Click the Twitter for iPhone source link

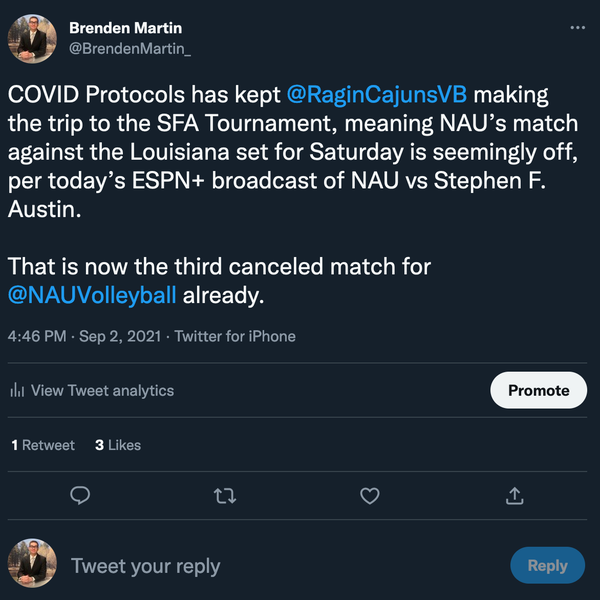235,336
